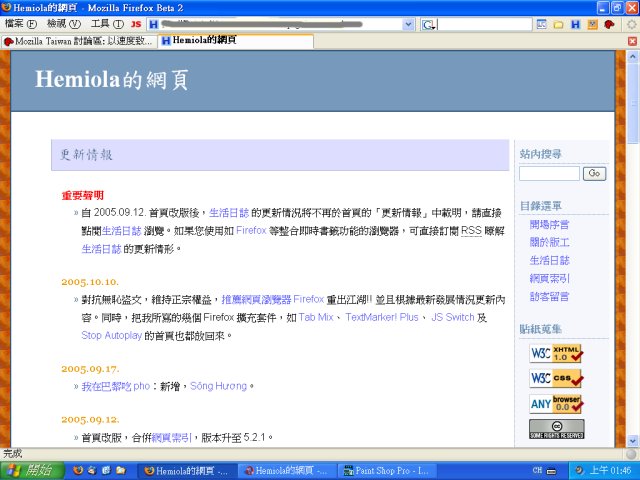Open the 檢視 (V) menu
Image resolution: width=640 pixels, height=480 pixels.
coord(64,24)
